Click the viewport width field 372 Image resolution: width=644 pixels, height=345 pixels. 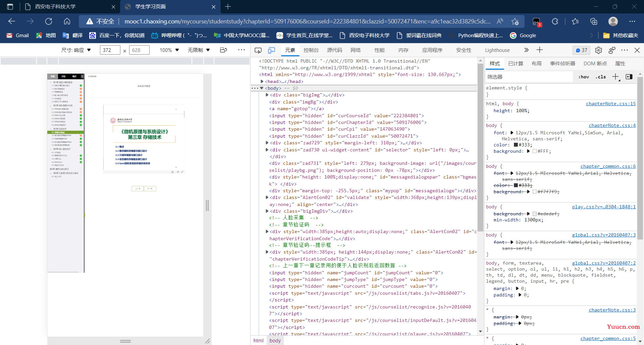pos(110,50)
